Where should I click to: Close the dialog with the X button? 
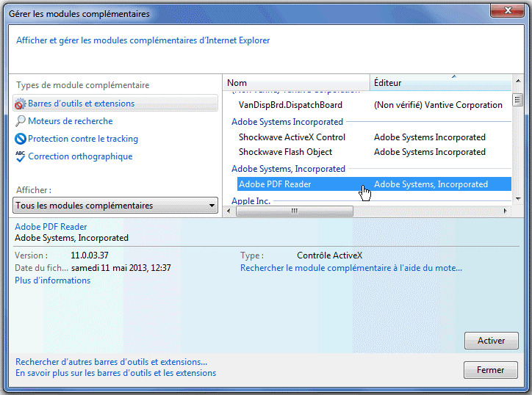503,12
